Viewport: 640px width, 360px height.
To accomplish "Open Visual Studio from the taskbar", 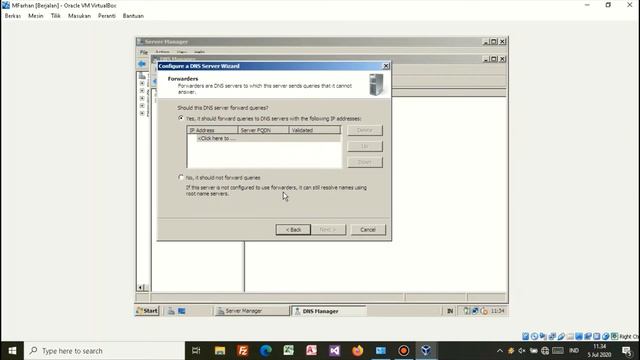I will click(x=335, y=351).
